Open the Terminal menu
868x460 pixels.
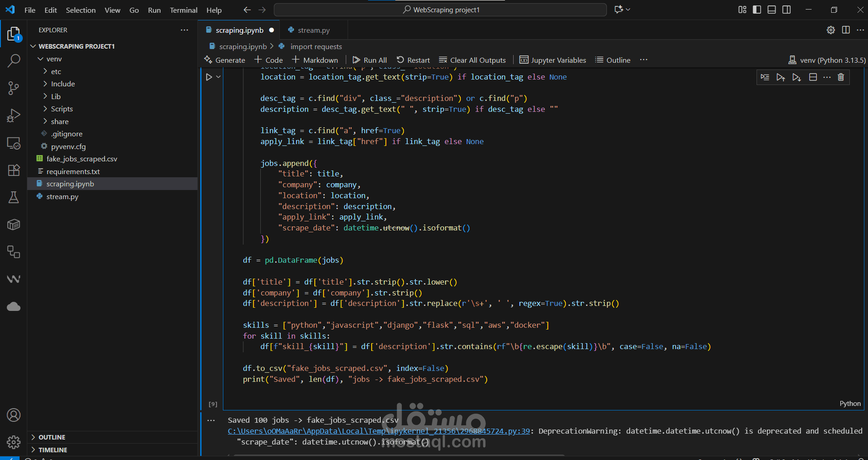pyautogui.click(x=184, y=10)
